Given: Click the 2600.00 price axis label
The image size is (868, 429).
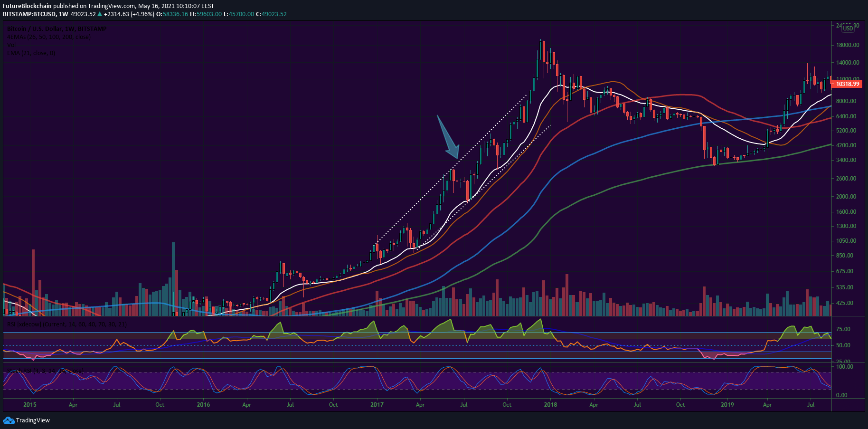Looking at the screenshot, I should [x=846, y=179].
